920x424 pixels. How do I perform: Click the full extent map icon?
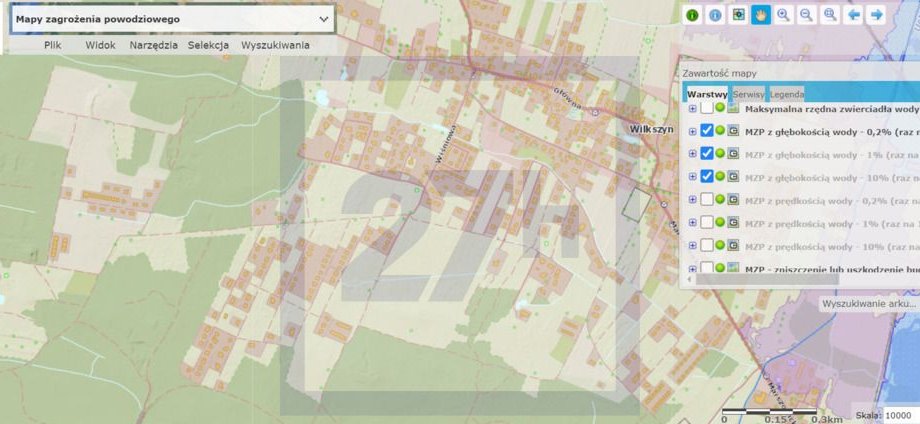738,15
